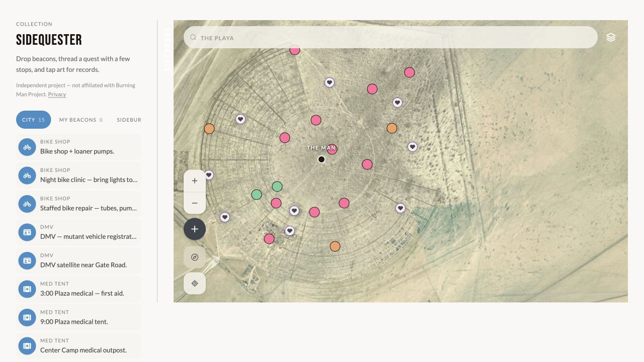Open DMV mutant vehicle registration entry
Screen dimensions: 644x362
coord(78,232)
